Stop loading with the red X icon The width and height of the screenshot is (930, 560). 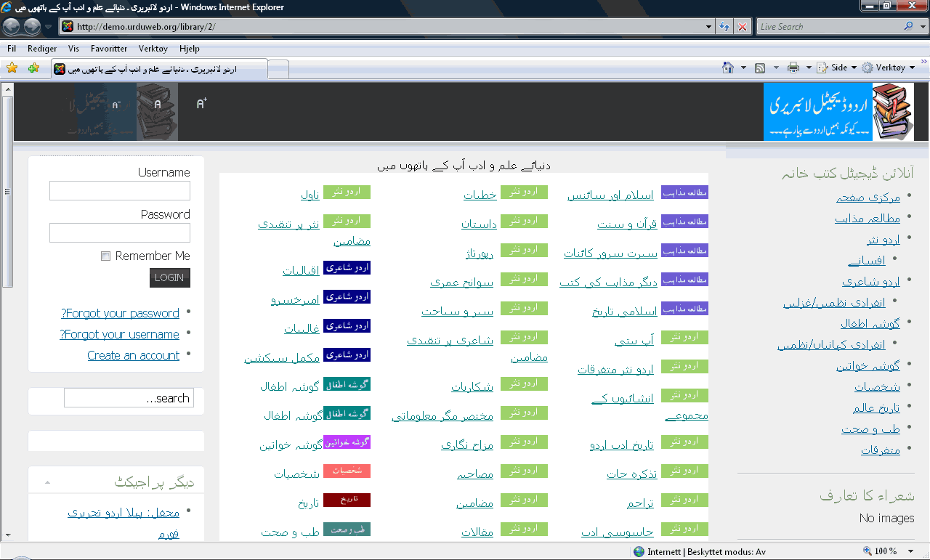[x=743, y=27]
